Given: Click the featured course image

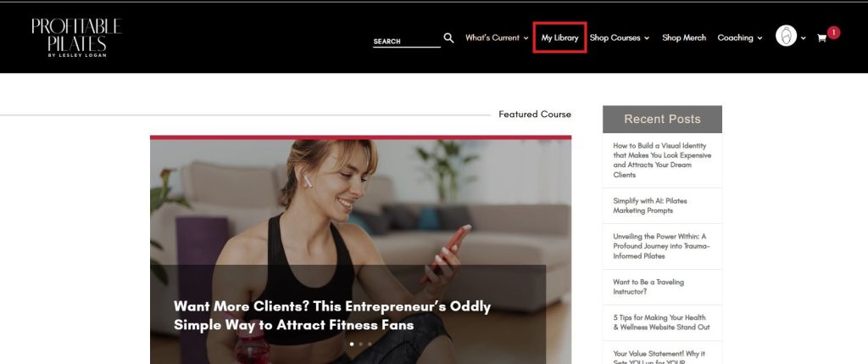Looking at the screenshot, I should 360,251.
